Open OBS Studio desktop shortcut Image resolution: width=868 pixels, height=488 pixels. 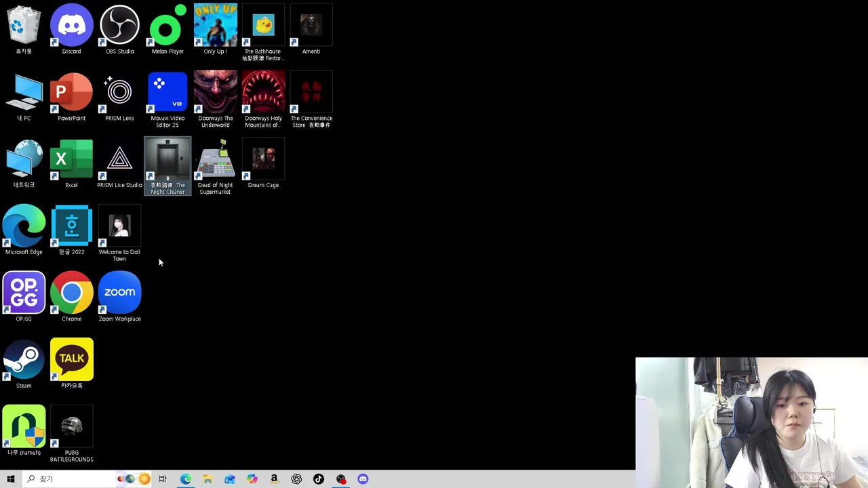119,30
